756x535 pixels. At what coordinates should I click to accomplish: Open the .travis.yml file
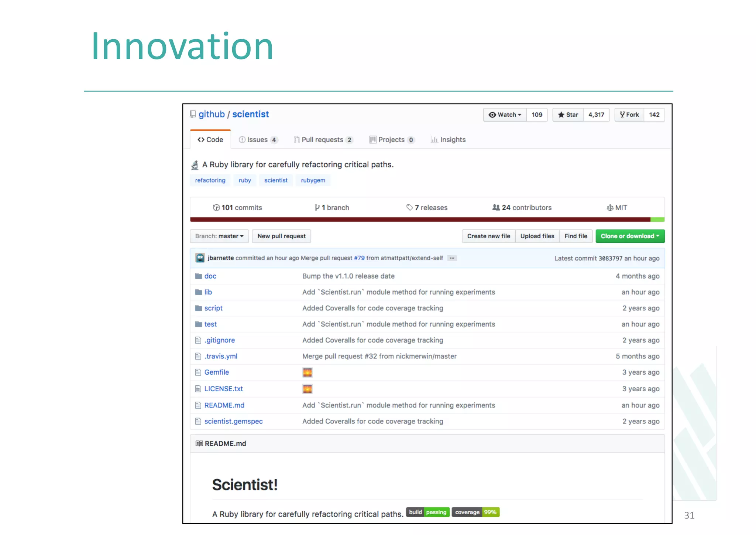pyautogui.click(x=221, y=356)
